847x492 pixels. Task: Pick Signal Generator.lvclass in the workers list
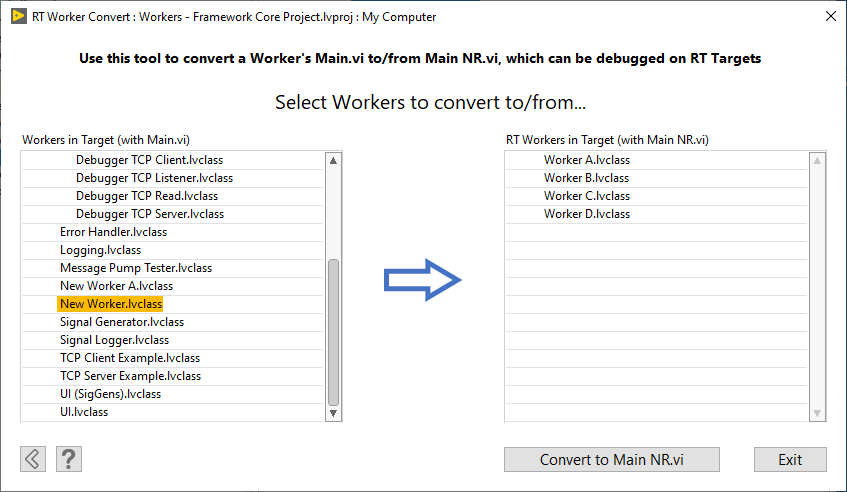[x=121, y=322]
